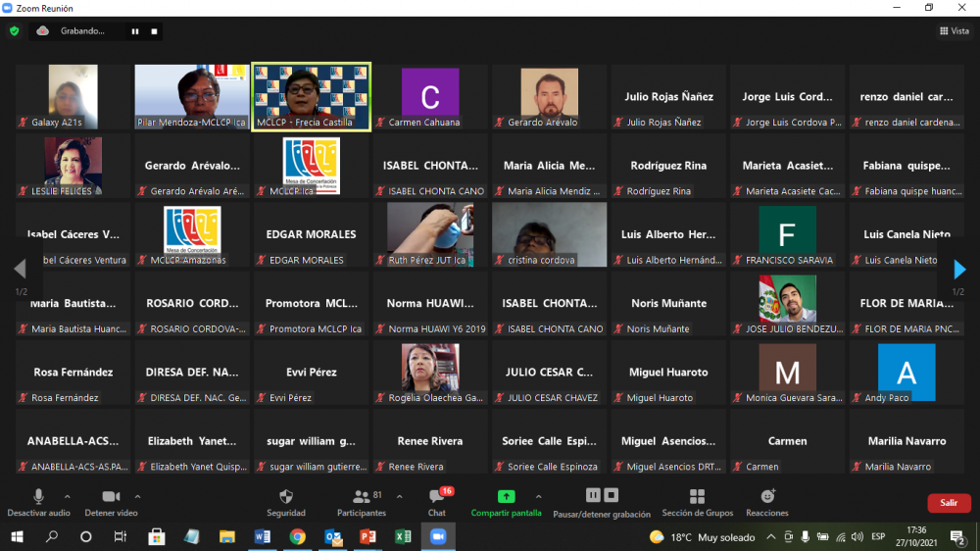Stop recording using the top bar stop button

pyautogui.click(x=155, y=31)
